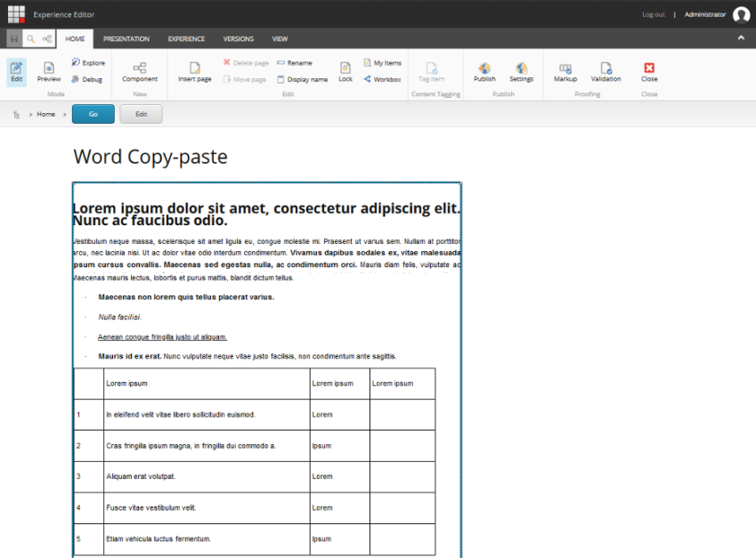756x558 pixels.
Task: Toggle the Edit mode button in ribbon
Action: 16,71
